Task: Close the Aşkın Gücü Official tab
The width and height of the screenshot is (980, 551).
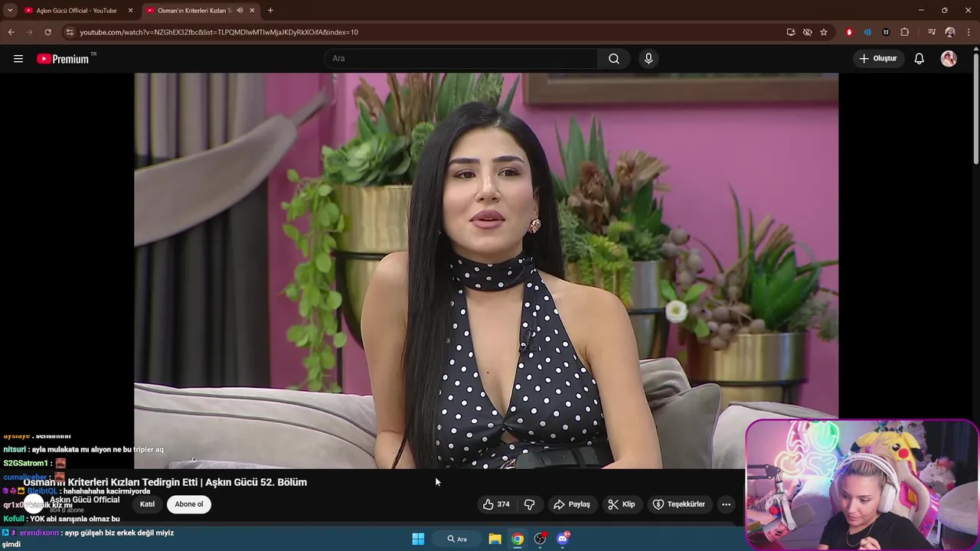Action: (x=130, y=11)
